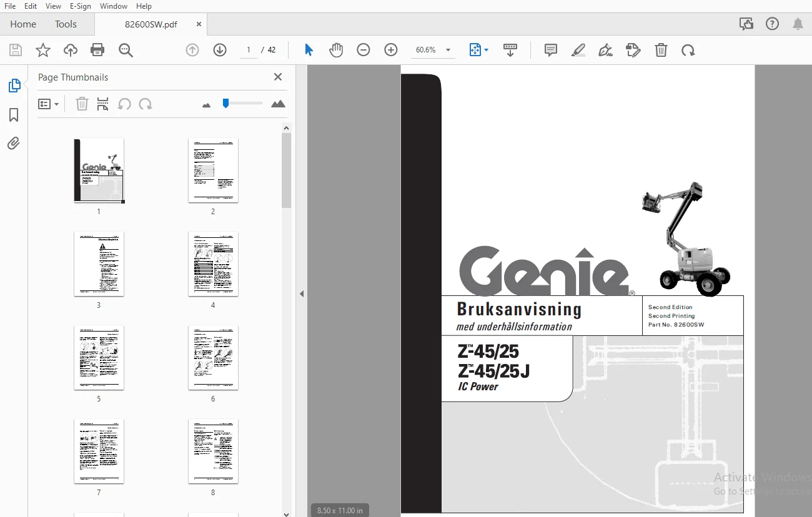Enlarge thumbnails with the large mountain icon

pyautogui.click(x=279, y=104)
